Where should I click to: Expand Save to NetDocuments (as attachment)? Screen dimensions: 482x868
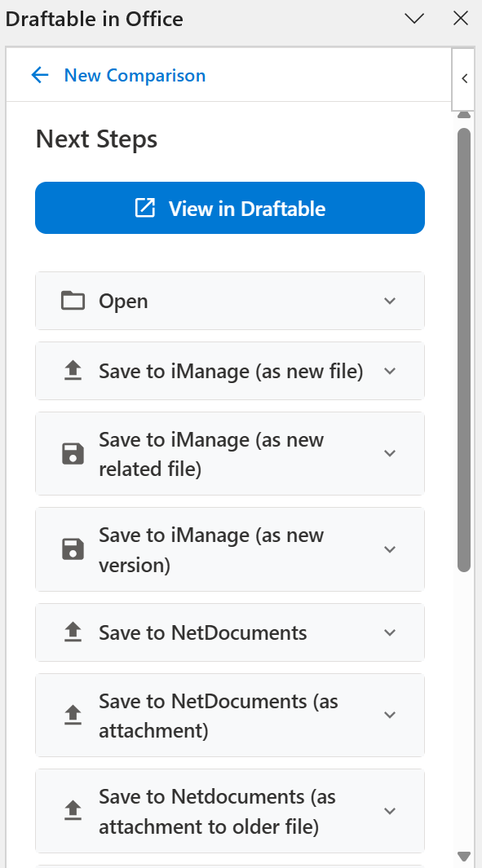coord(390,715)
